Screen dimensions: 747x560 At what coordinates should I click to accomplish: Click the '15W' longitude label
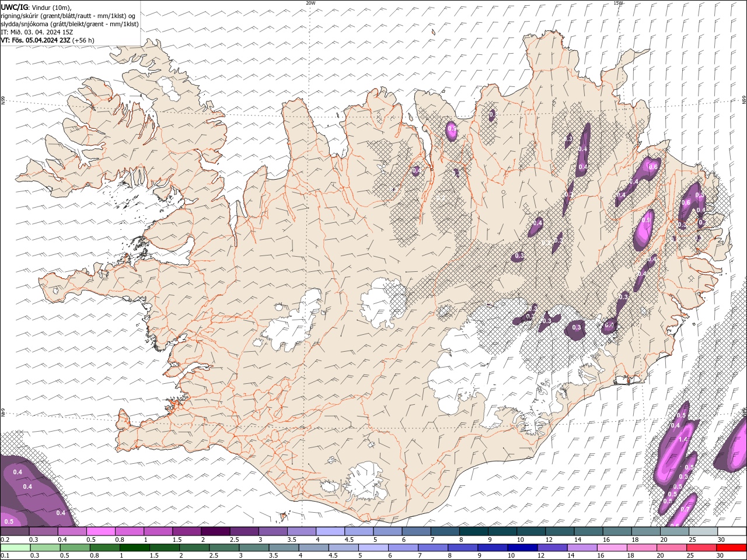pyautogui.click(x=618, y=3)
